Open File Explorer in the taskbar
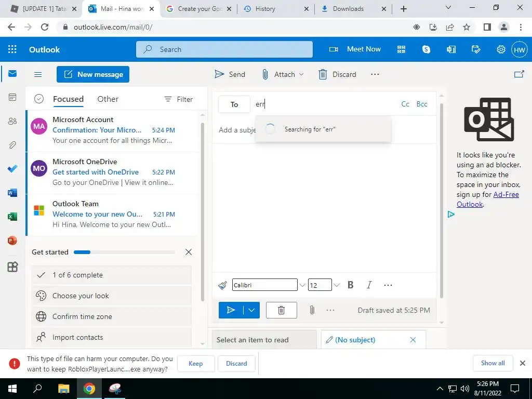This screenshot has height=399, width=532. click(63, 389)
